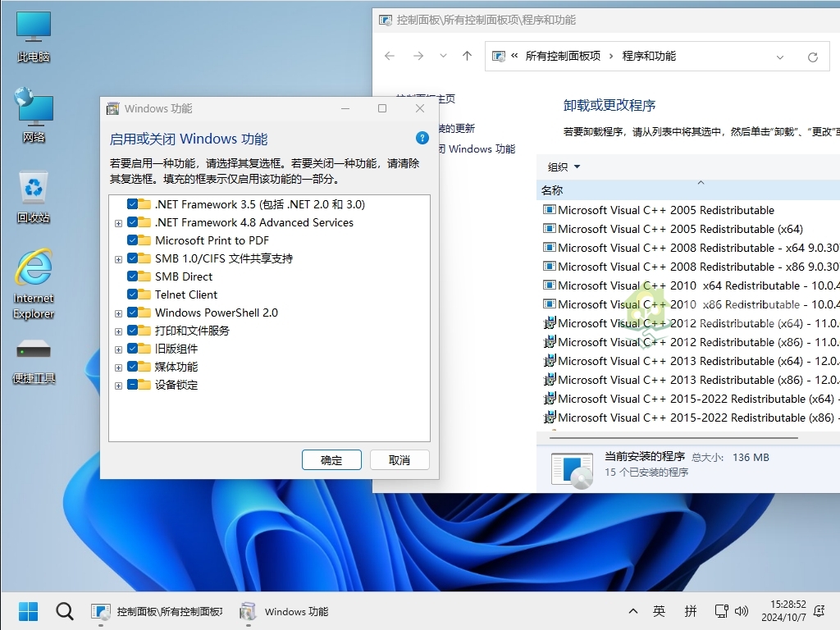Screen dimensions: 840x630
Task: Click the help icon in Windows 功能 dialog
Action: 422,138
